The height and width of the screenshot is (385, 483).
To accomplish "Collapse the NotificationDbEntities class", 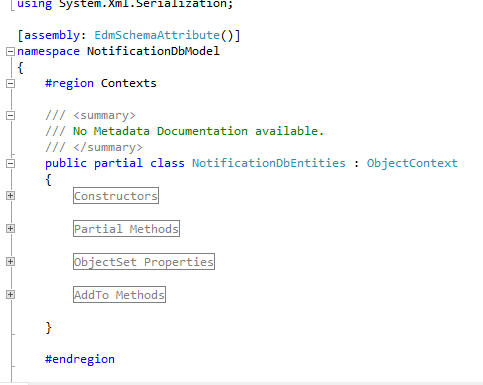I will pos(11,163).
